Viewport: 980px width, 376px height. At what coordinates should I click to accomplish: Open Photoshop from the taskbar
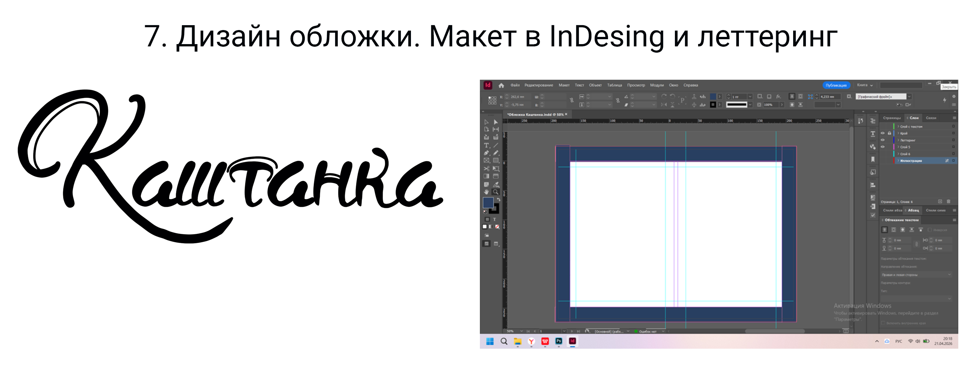(x=559, y=342)
